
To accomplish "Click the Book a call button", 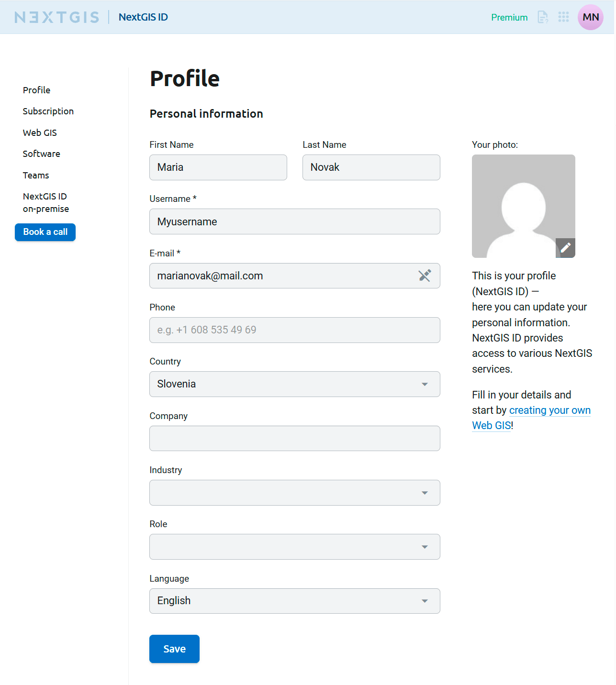I will tap(45, 232).
